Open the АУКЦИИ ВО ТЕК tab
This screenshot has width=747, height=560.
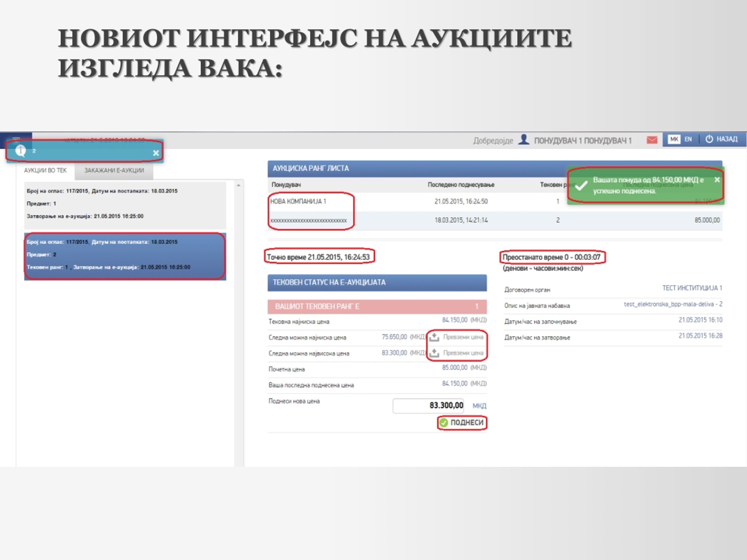(45, 170)
